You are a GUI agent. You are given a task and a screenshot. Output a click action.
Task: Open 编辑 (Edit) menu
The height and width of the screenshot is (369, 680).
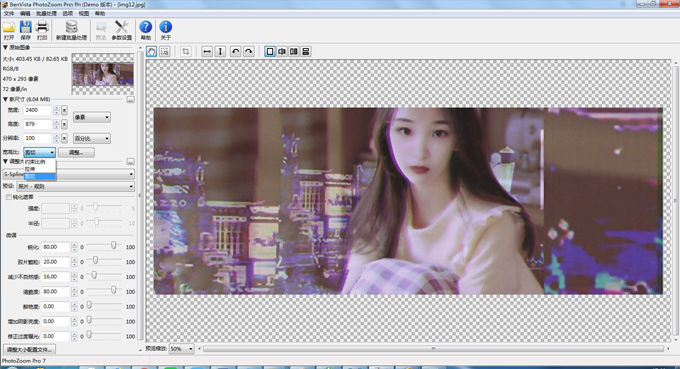pyautogui.click(x=25, y=13)
